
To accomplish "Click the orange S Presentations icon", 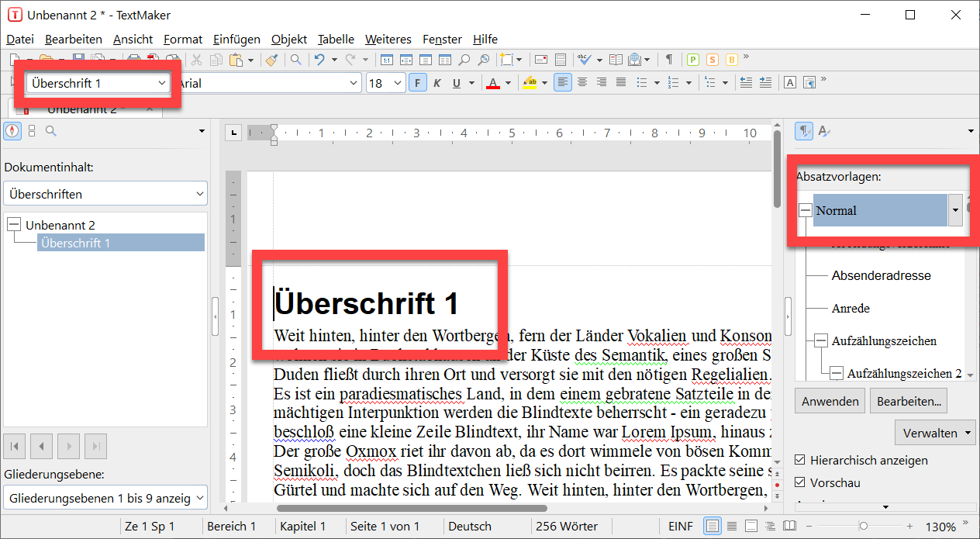I will pyautogui.click(x=711, y=60).
